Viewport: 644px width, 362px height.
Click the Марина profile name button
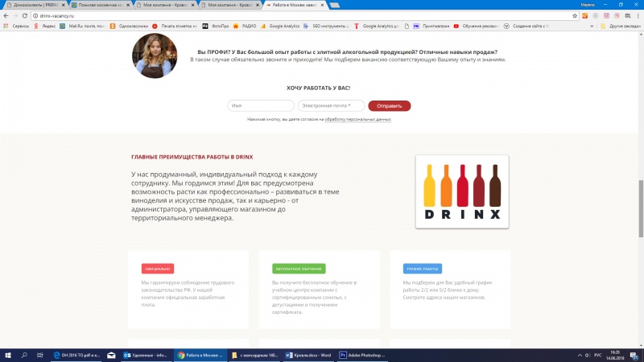(x=588, y=5)
